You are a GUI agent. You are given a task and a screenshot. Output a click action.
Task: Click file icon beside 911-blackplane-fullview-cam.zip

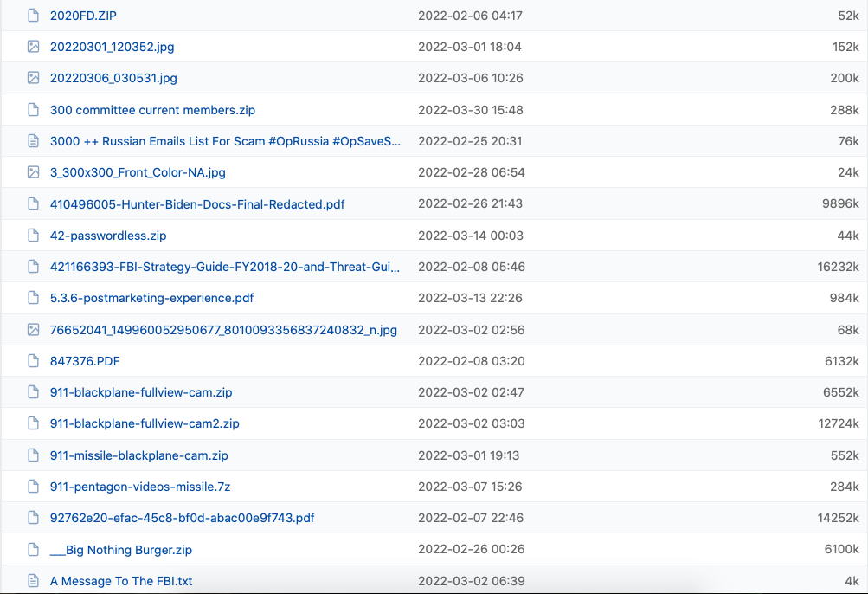point(33,392)
